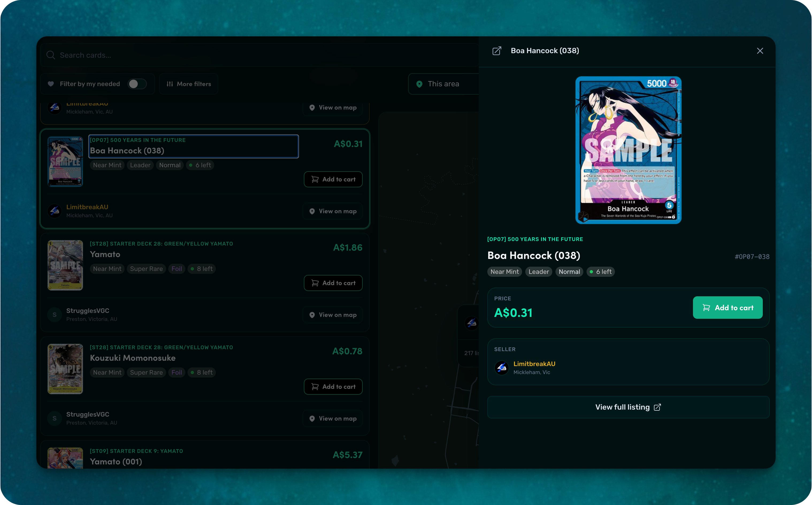Open Kouzuki Momonosuke card thumbnail
812x505 pixels.
click(65, 369)
